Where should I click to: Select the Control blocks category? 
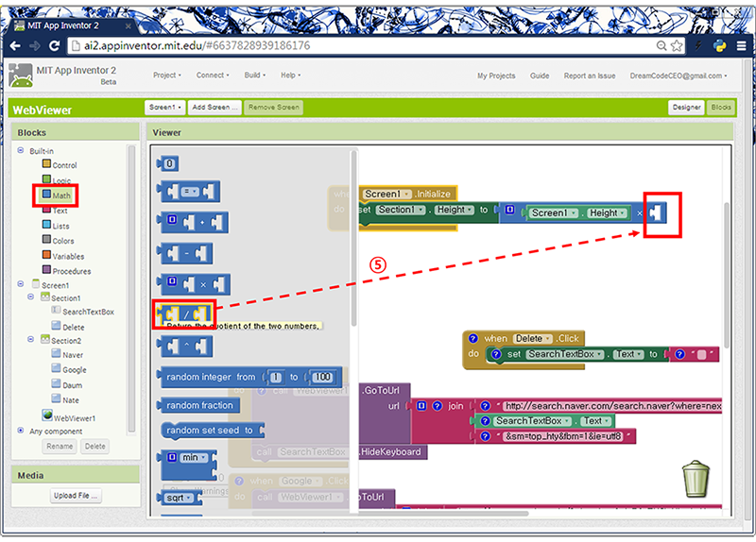coord(60,164)
